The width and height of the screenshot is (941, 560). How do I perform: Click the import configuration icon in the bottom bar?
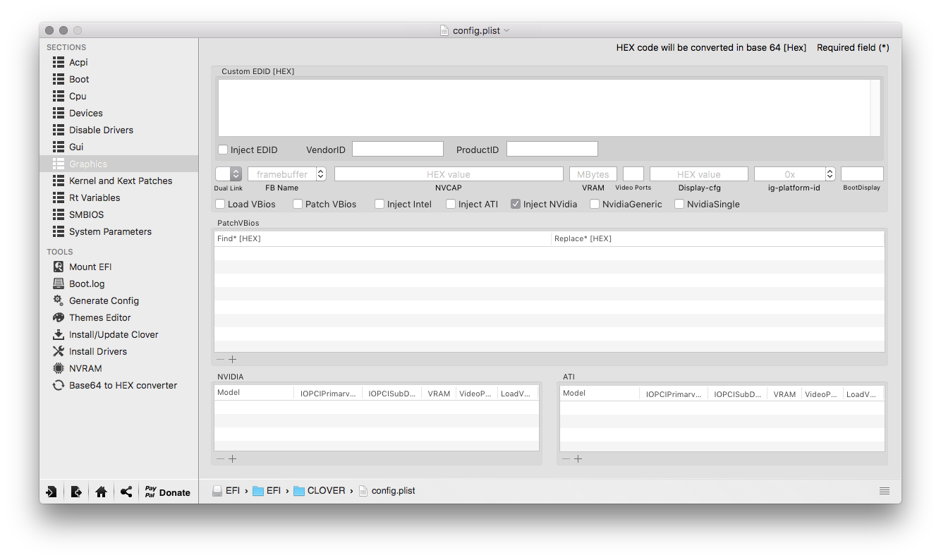51,492
